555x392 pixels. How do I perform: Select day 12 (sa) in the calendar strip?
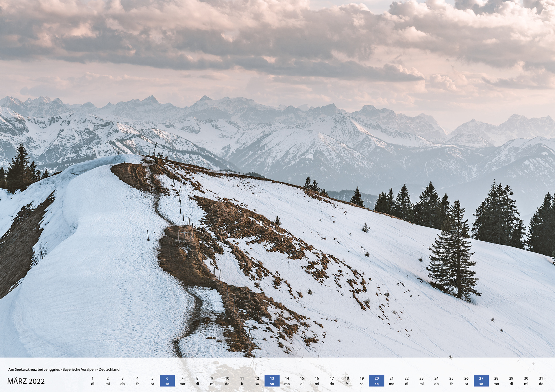pyautogui.click(x=257, y=381)
